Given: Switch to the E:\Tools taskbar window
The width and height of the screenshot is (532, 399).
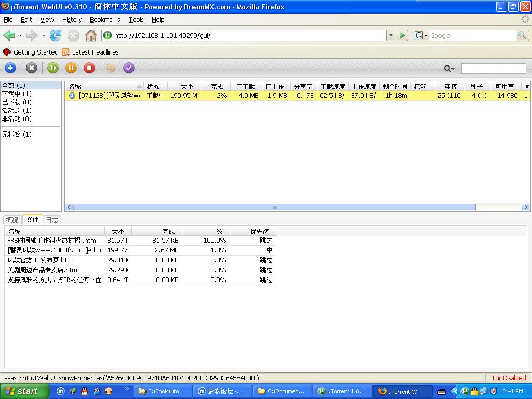Looking at the screenshot, I should [x=163, y=392].
